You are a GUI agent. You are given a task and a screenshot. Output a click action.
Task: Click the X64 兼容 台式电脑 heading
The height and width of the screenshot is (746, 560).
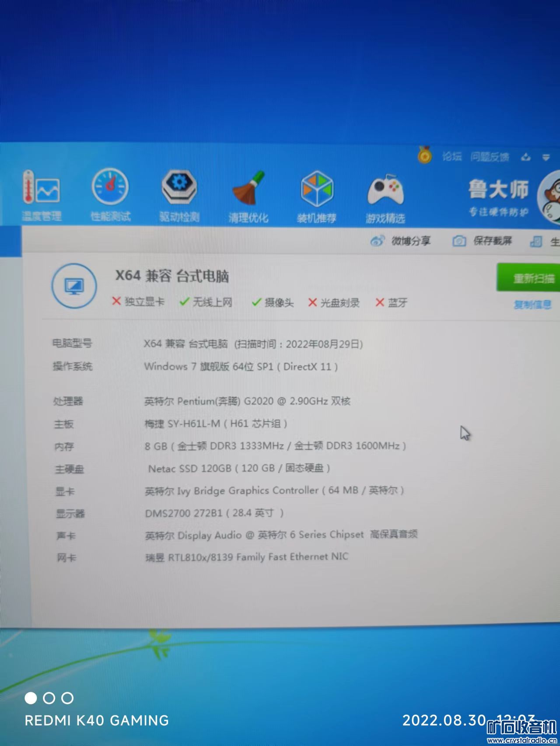(x=172, y=276)
